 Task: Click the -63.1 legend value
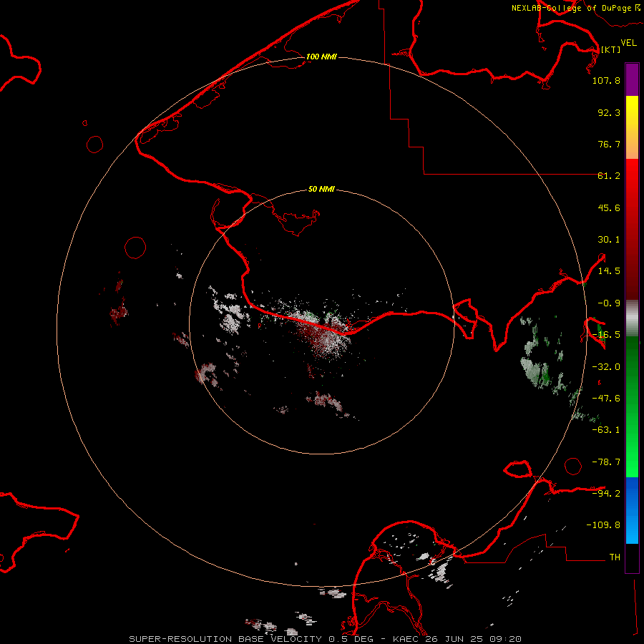[x=606, y=430]
